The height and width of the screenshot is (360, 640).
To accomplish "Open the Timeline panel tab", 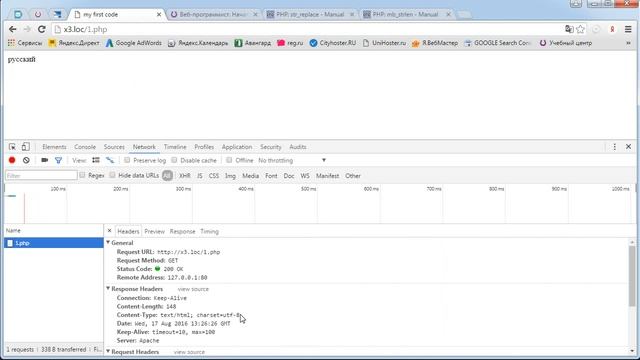I will tap(175, 147).
